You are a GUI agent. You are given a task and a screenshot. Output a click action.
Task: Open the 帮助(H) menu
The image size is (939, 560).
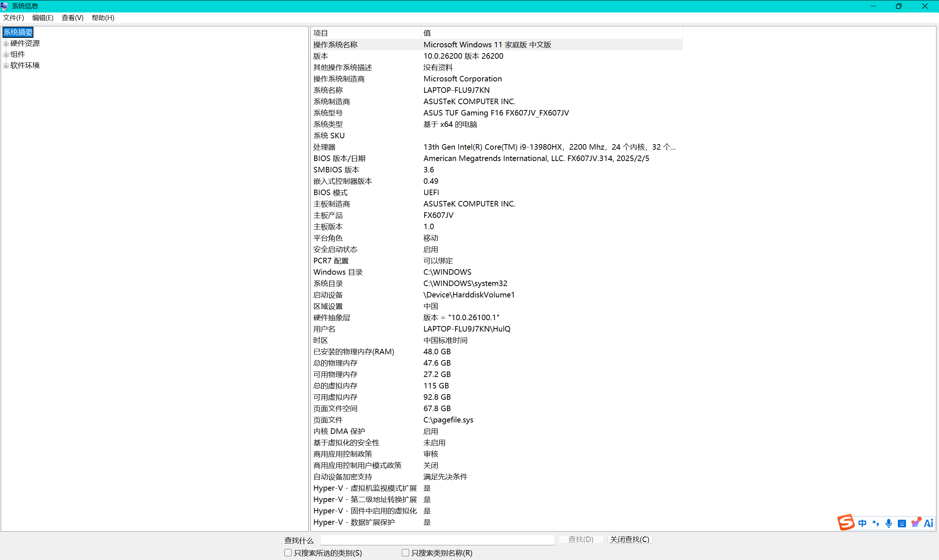(x=103, y=18)
